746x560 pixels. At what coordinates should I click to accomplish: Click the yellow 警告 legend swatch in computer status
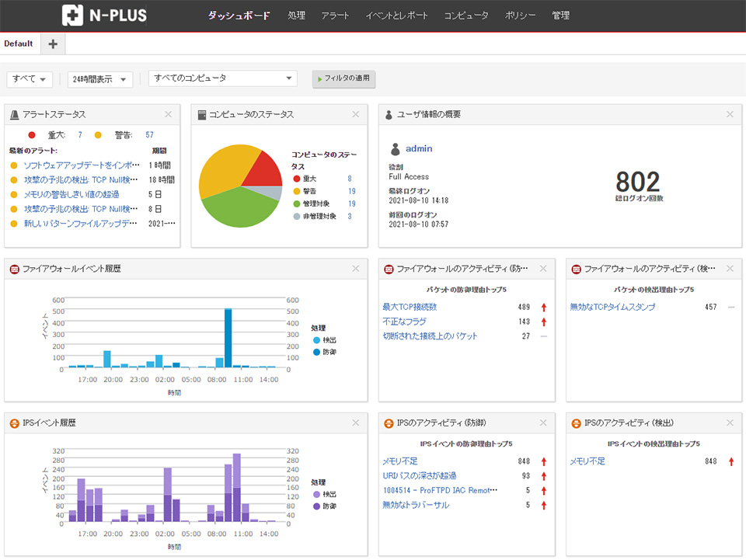[x=296, y=191]
